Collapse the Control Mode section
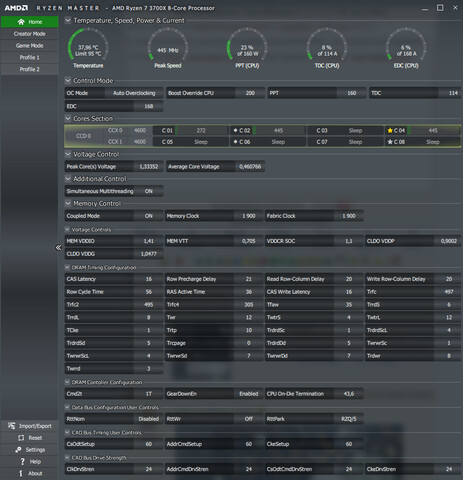The height and width of the screenshot is (480, 463). pyautogui.click(x=68, y=81)
